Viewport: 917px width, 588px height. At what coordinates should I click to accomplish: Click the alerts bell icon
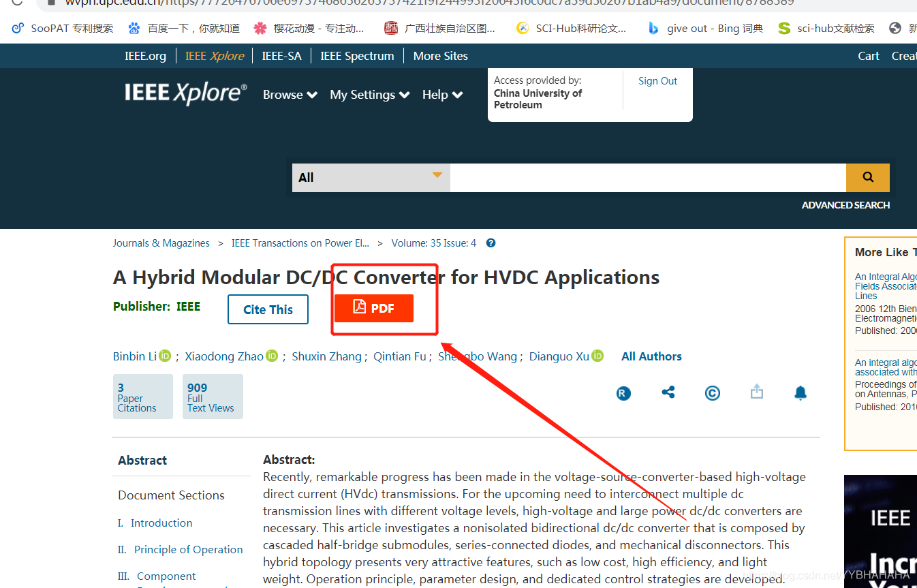click(801, 392)
